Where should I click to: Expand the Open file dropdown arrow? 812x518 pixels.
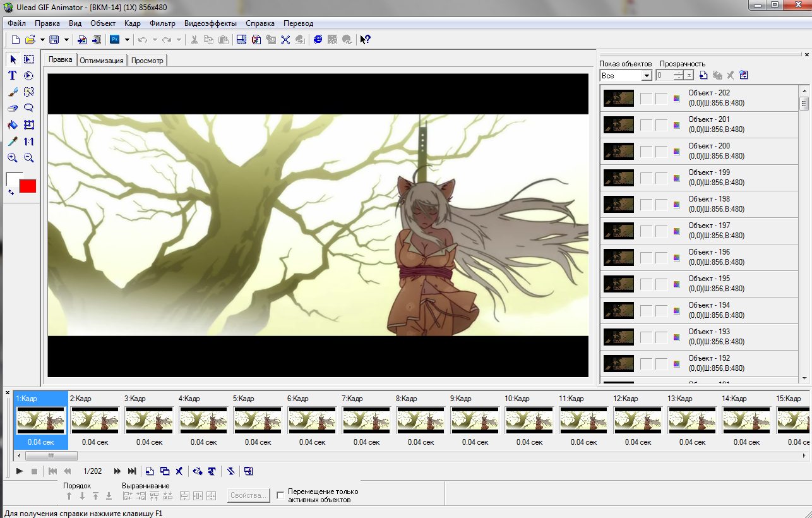click(42, 40)
